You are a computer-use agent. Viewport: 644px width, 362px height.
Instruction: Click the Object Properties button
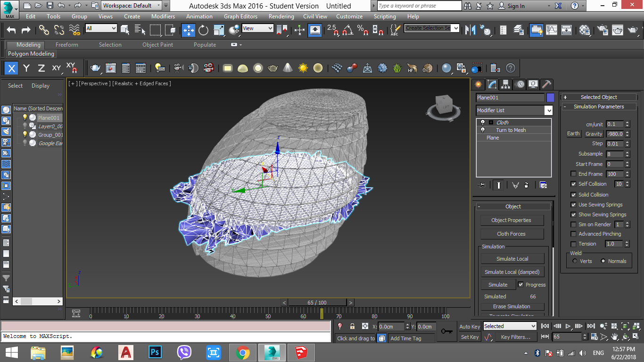point(512,220)
